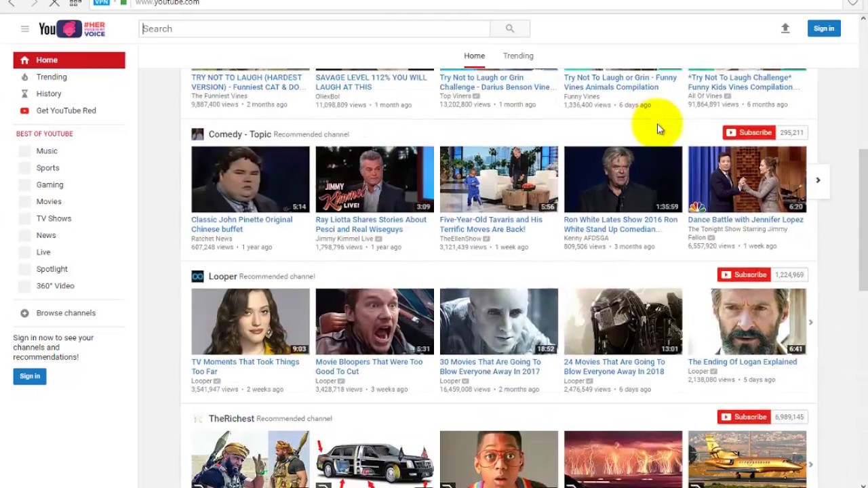Image resolution: width=868 pixels, height=488 pixels.
Task: Open SAVAGE LEVEL 112% video title
Action: (371, 82)
